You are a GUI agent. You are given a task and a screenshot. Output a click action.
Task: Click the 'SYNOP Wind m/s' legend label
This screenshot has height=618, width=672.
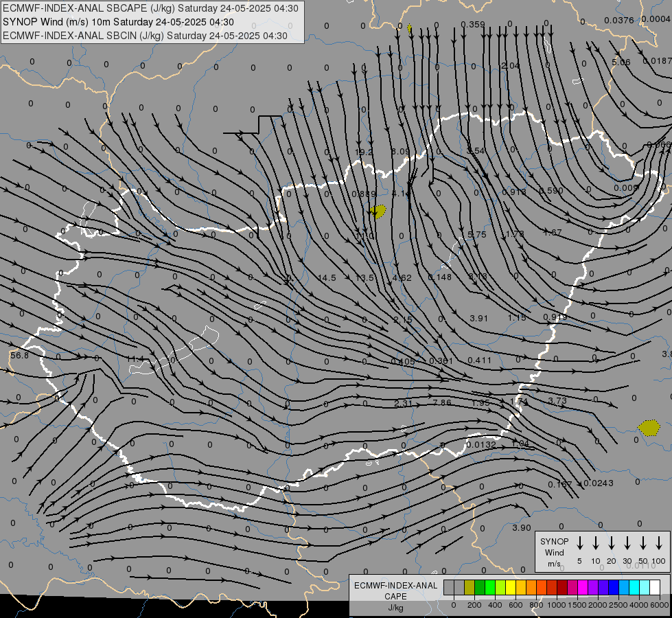pyautogui.click(x=554, y=552)
